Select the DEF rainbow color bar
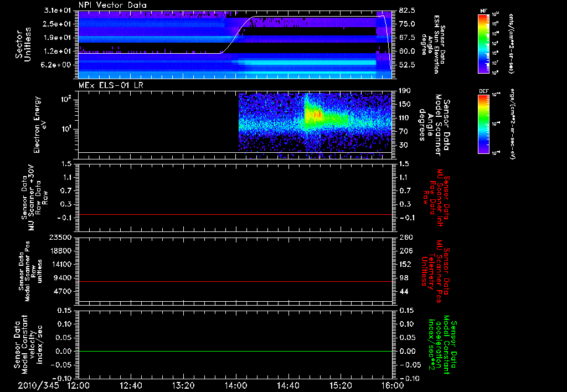 click(x=484, y=124)
